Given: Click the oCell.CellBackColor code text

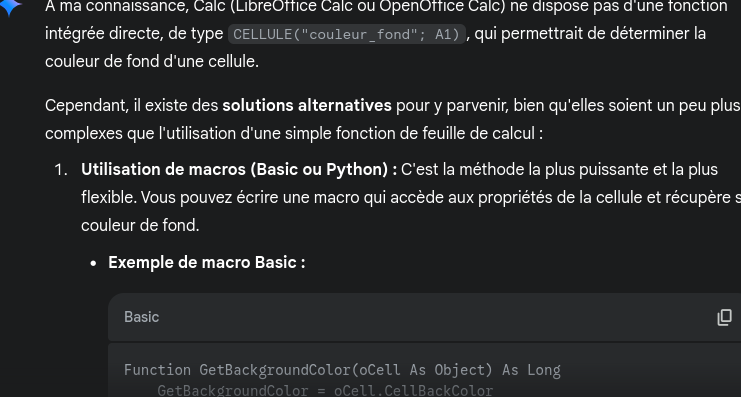Looking at the screenshot, I should 414,391.
